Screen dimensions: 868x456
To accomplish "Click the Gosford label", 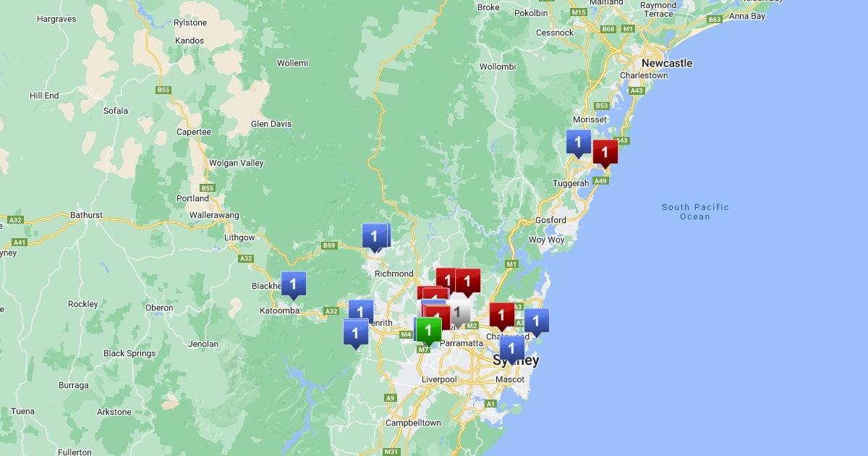I will pyautogui.click(x=550, y=219).
